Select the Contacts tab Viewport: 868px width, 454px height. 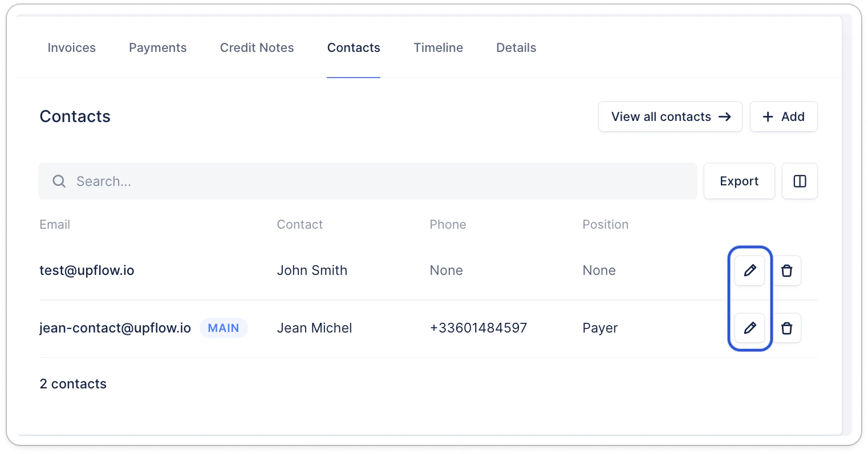(x=354, y=48)
